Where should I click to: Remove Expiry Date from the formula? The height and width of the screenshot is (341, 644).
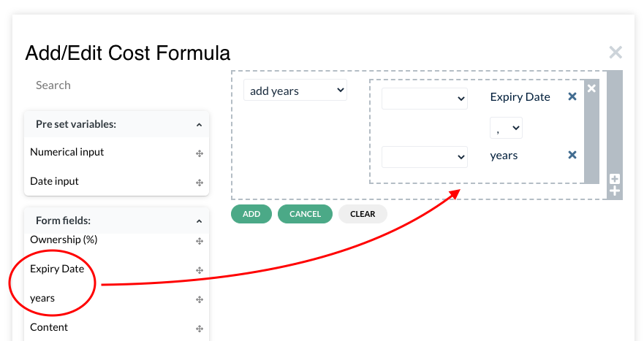click(572, 96)
